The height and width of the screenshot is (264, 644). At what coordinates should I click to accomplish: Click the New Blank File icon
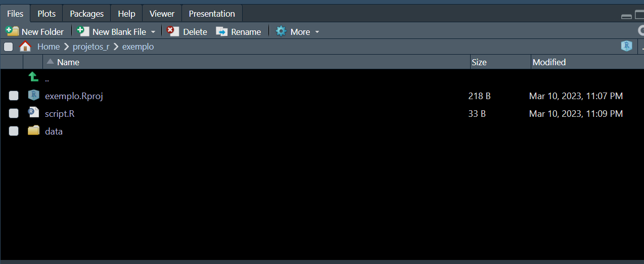click(x=83, y=31)
